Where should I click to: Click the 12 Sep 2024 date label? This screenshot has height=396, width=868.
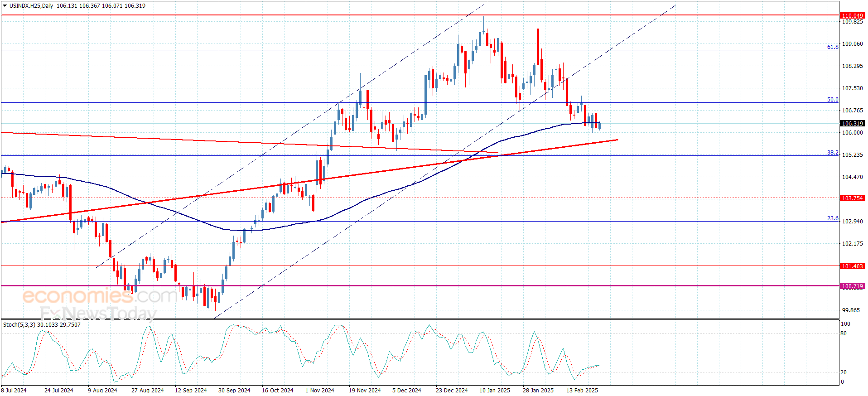point(191,390)
